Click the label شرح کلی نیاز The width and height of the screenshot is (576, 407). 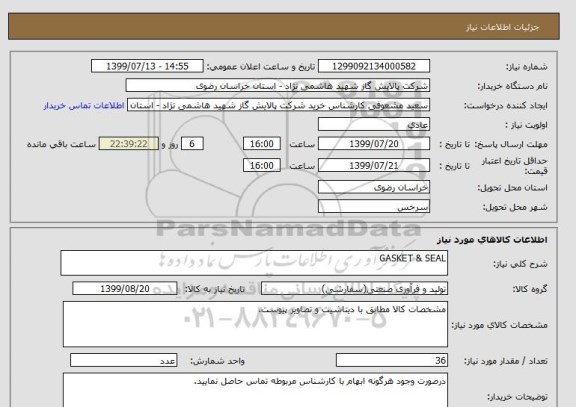[520, 264]
